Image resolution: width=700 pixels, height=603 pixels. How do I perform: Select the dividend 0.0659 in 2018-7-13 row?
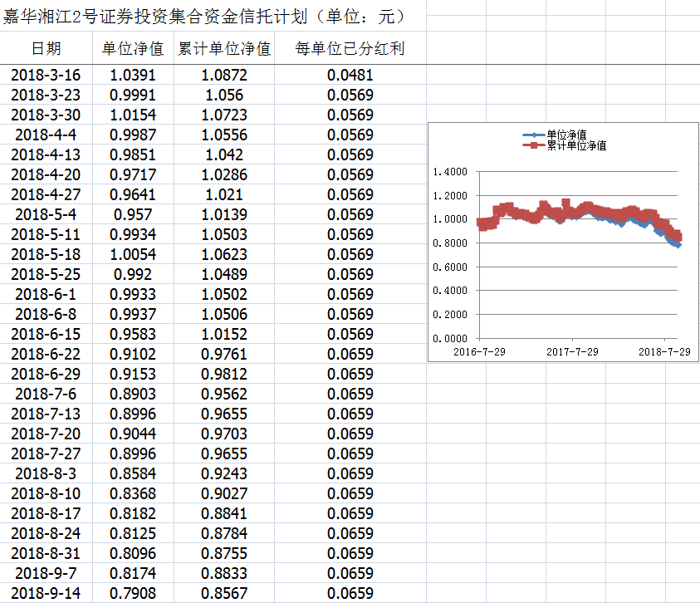(x=350, y=414)
